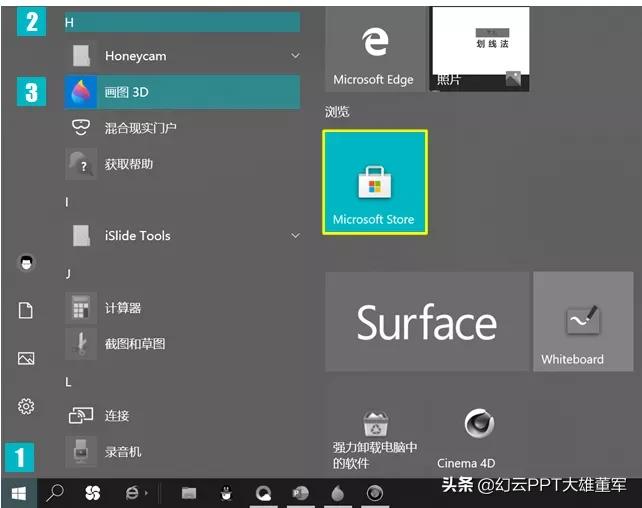Open 混合现实门户 app

(182, 128)
